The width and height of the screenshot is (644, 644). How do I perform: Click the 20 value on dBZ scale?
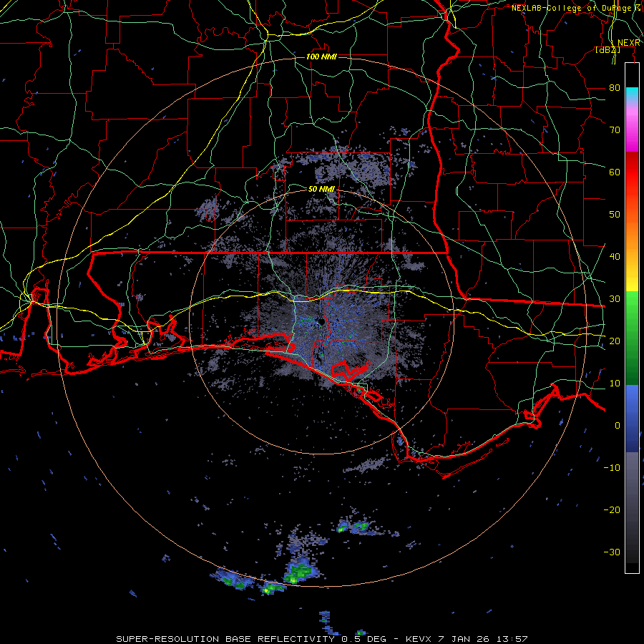click(x=615, y=341)
